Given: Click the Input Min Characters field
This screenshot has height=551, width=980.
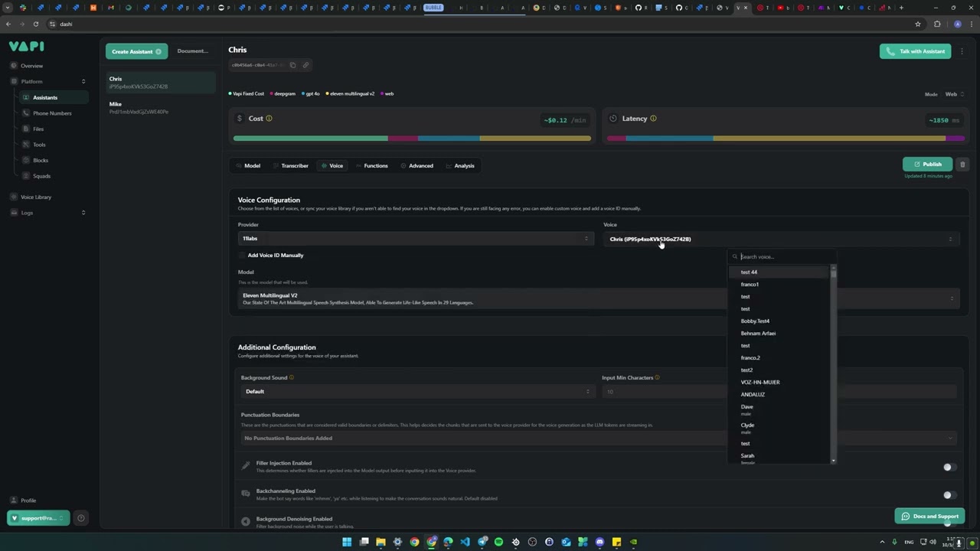Looking at the screenshot, I should (779, 392).
